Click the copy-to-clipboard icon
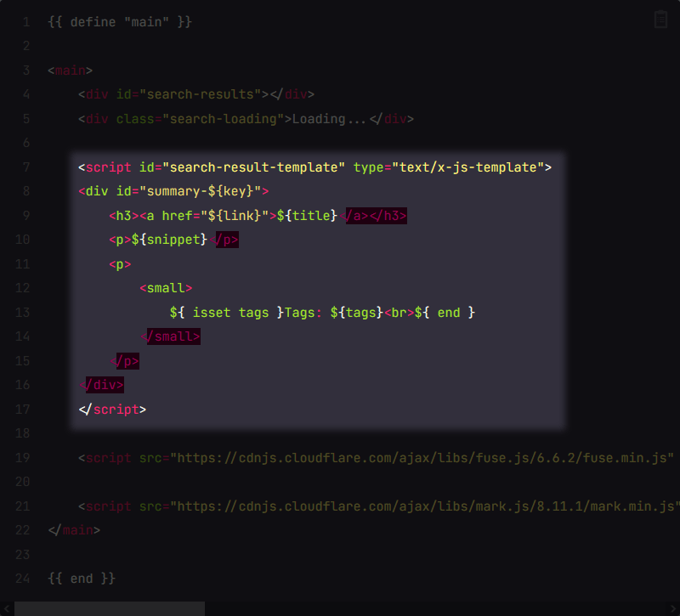 (x=660, y=20)
